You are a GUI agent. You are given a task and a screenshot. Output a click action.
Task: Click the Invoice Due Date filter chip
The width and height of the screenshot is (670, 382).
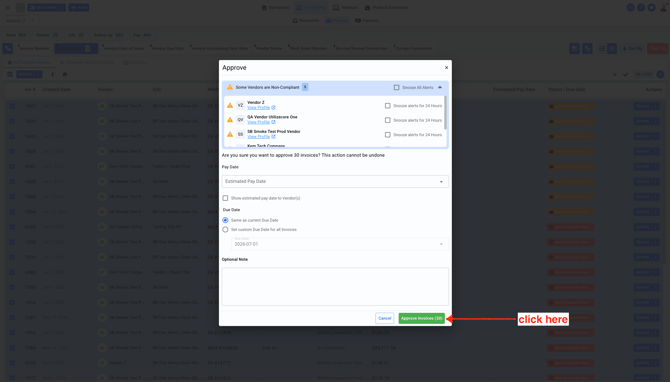[x=168, y=48]
